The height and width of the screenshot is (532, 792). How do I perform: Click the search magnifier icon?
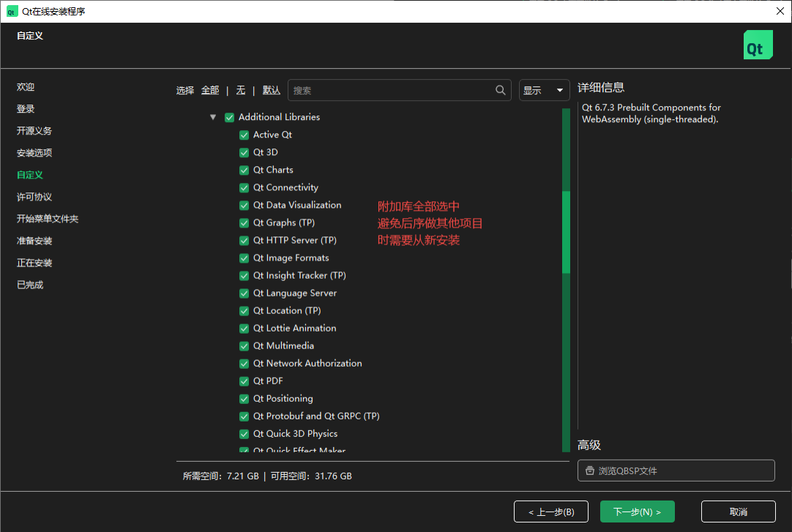coord(500,90)
